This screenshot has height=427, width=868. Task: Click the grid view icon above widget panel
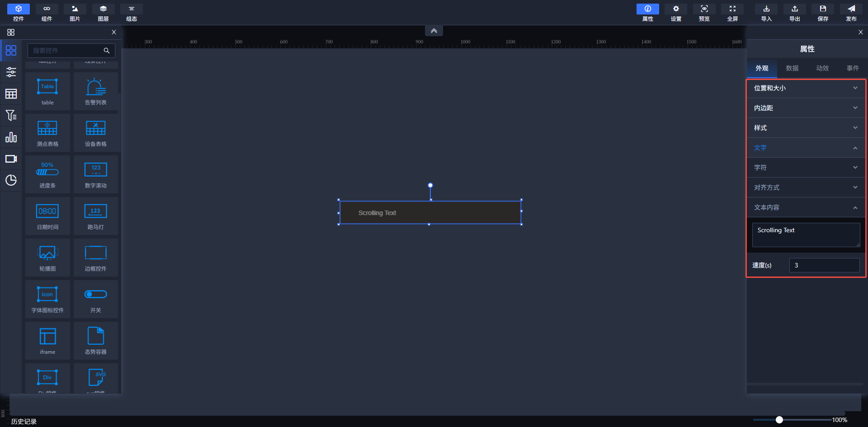pyautogui.click(x=11, y=32)
